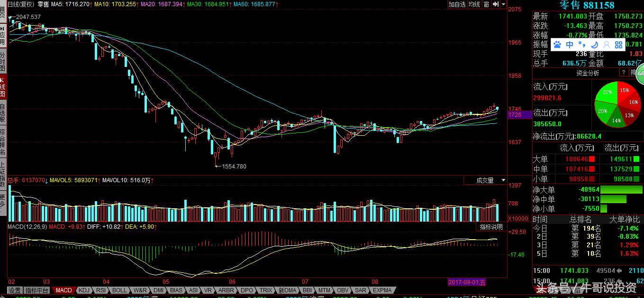Image resolution: width=644 pixels, height=298 pixels.
Task: Click the MACD(12,26,9) parameter label
Action: point(27,227)
